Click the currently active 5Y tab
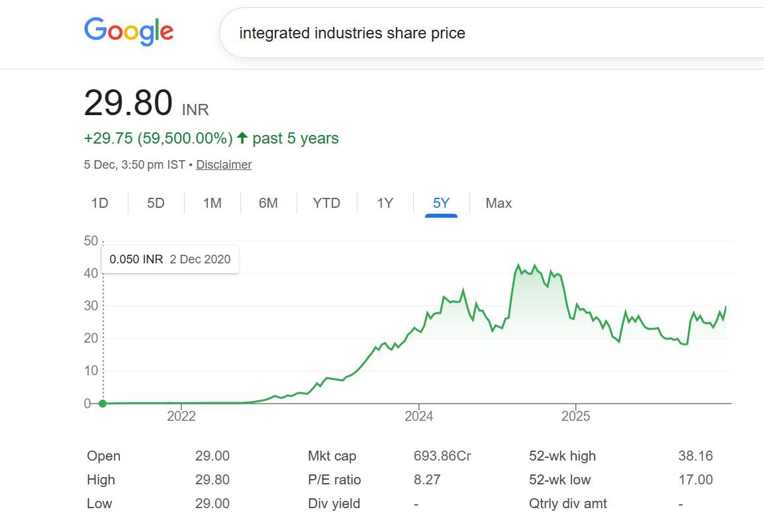The width and height of the screenshot is (764, 532). tap(439, 203)
